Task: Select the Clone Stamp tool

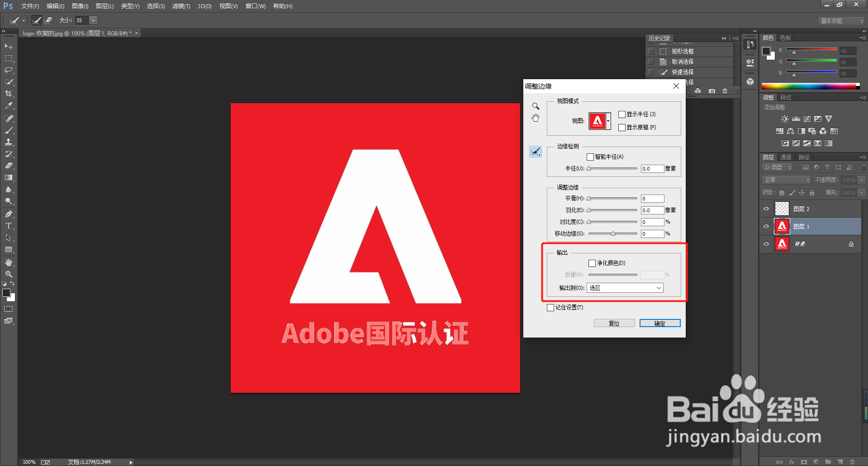Action: click(x=9, y=142)
